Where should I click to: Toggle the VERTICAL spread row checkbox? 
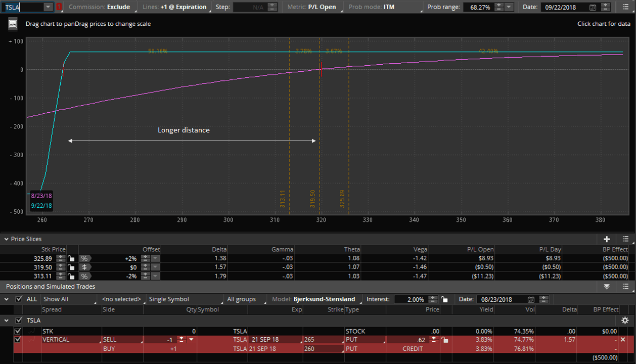(19, 340)
